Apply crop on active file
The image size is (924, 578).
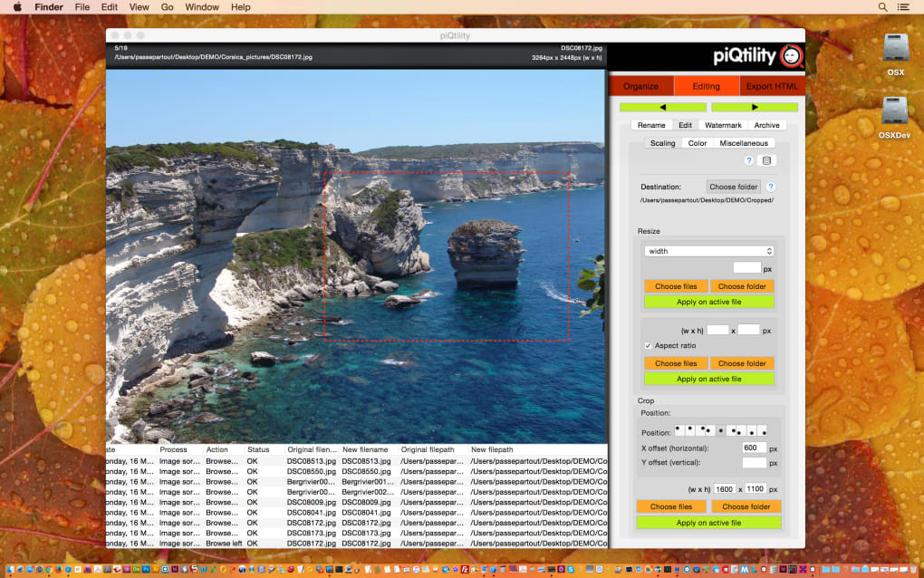[x=709, y=523]
